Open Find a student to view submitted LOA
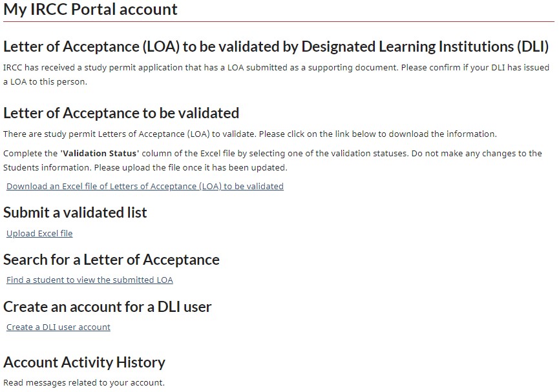 pos(90,280)
